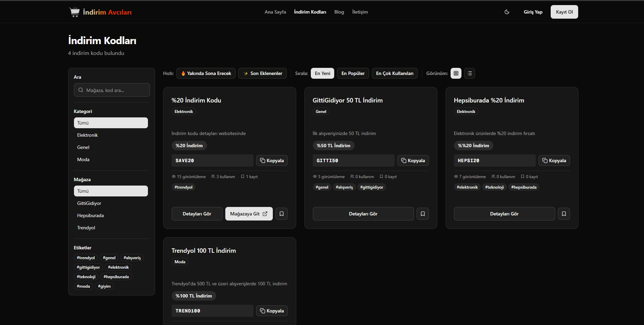
Task: Open Mağazaya Git for the %20 code
Action: tap(249, 214)
